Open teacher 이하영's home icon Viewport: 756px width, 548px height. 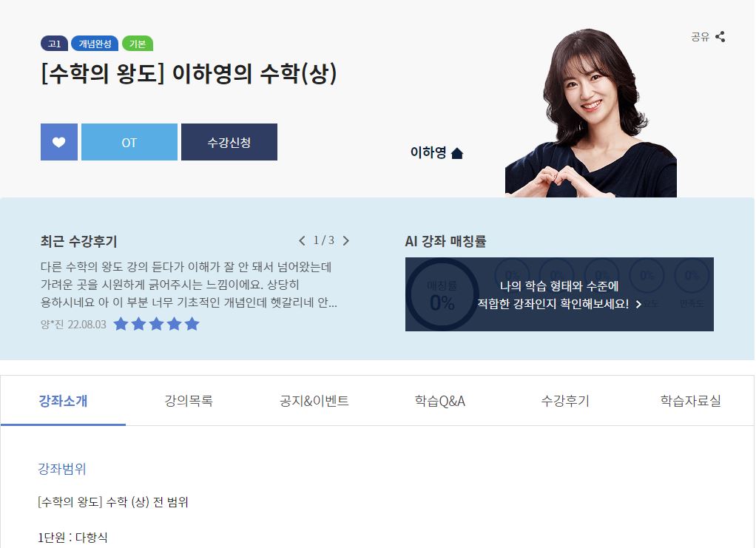point(457,153)
